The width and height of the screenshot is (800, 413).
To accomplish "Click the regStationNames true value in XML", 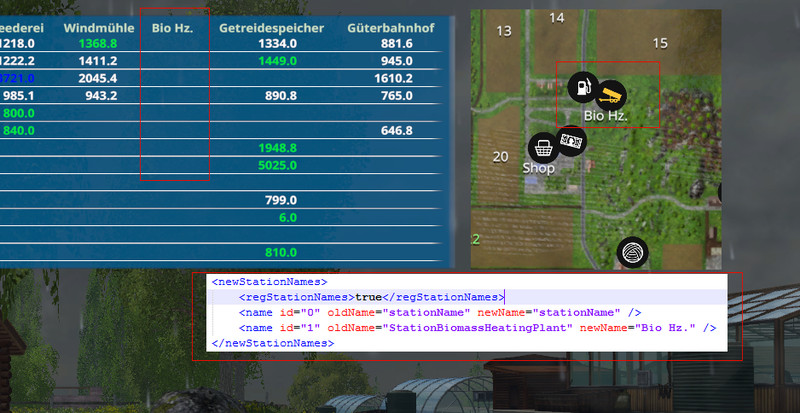I will 370,297.
